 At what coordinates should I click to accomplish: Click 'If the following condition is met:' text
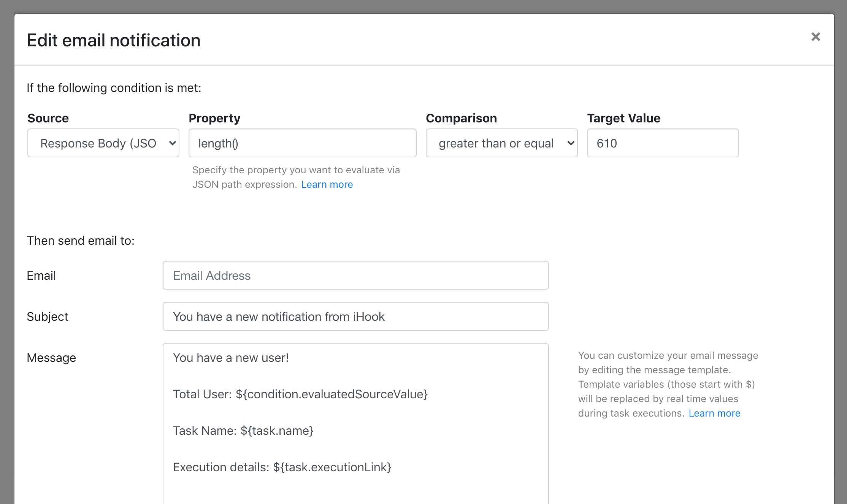tap(114, 88)
